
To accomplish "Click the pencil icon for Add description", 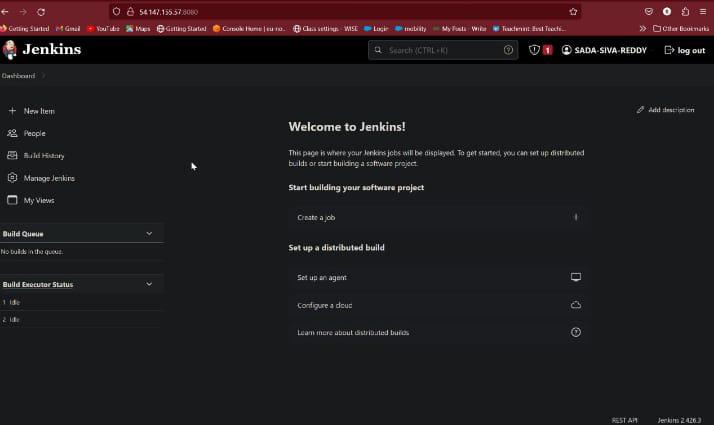I will point(640,110).
